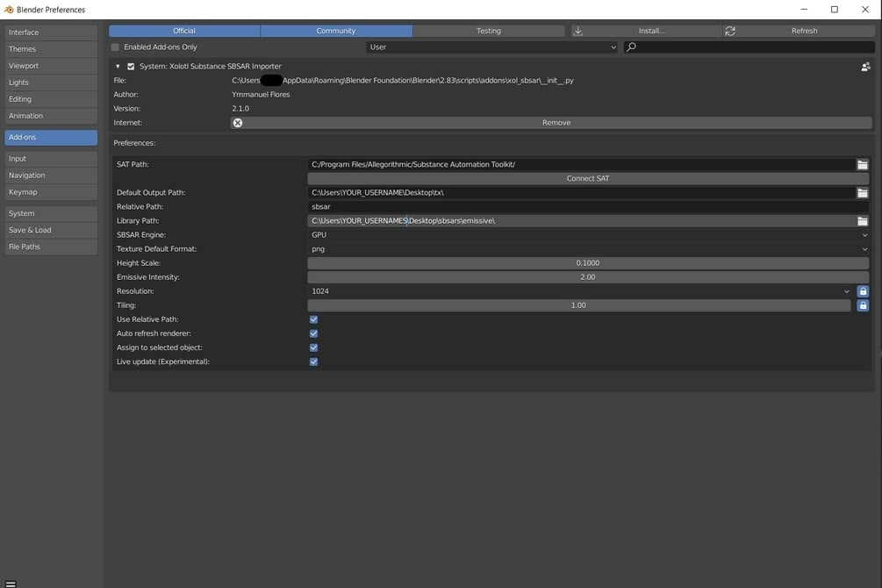This screenshot has height=588, width=882.
Task: Open the Editing preferences section
Action: point(51,99)
